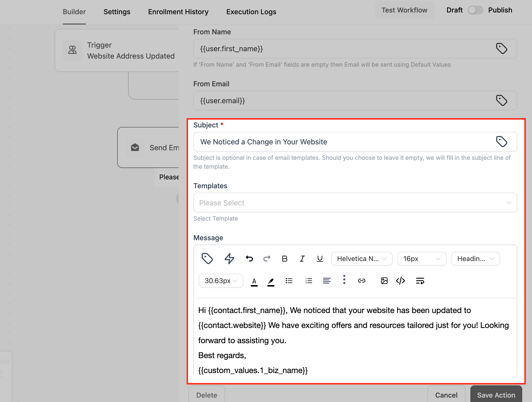Toggle bold formatting in message toolbar
Image resolution: width=532 pixels, height=402 pixels.
pos(284,259)
